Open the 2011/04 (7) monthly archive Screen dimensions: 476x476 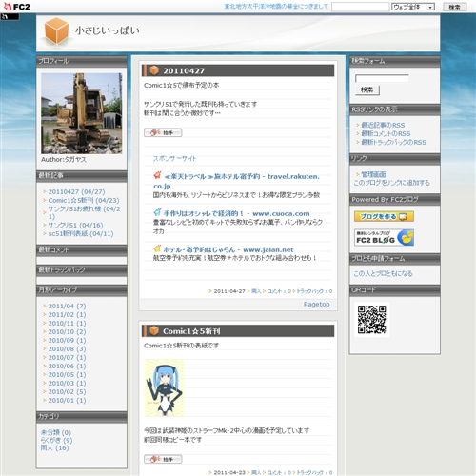[67, 306]
